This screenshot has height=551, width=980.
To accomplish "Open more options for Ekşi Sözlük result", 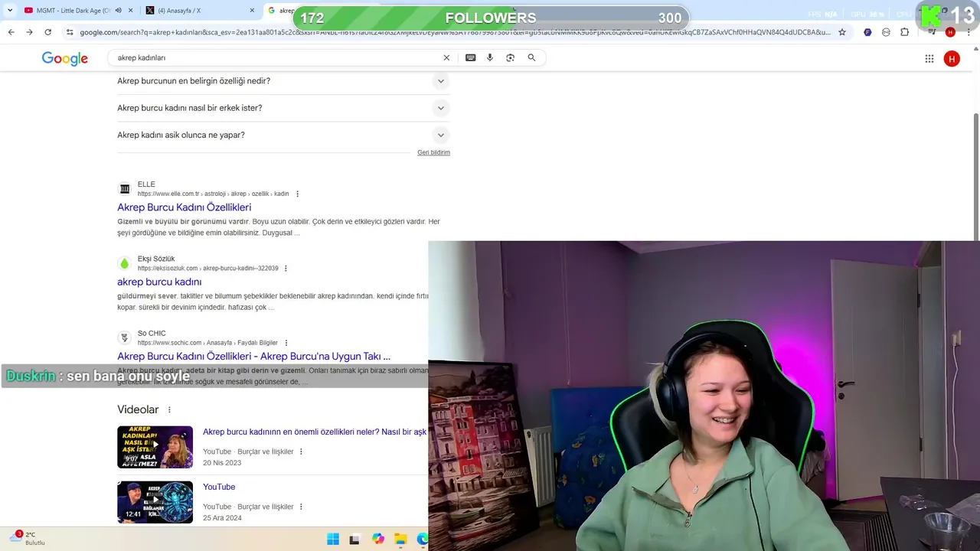I will click(286, 269).
